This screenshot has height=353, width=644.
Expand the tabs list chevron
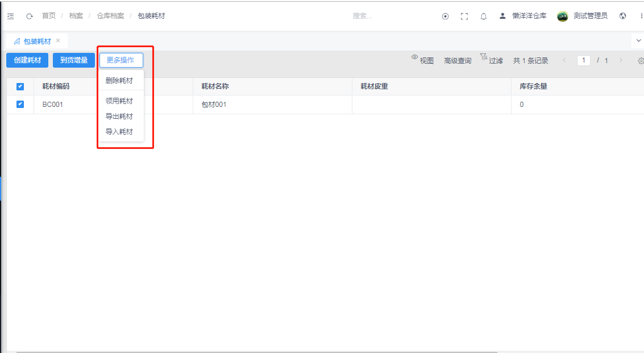point(639,41)
